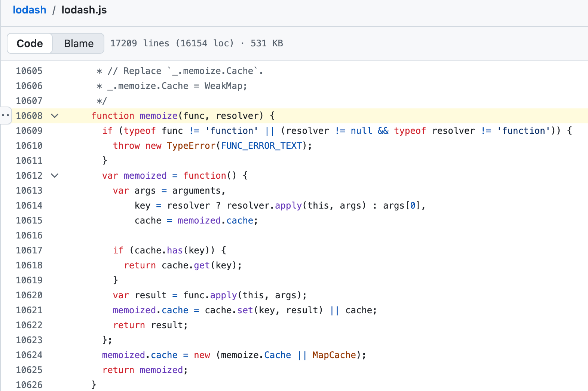
Task: Collapse the memoize function at line 10608
Action: click(55, 116)
